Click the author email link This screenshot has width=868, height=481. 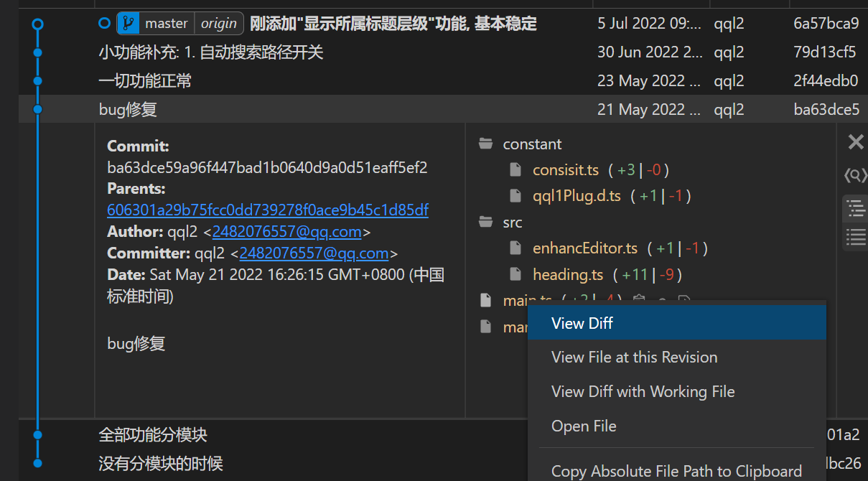click(286, 232)
